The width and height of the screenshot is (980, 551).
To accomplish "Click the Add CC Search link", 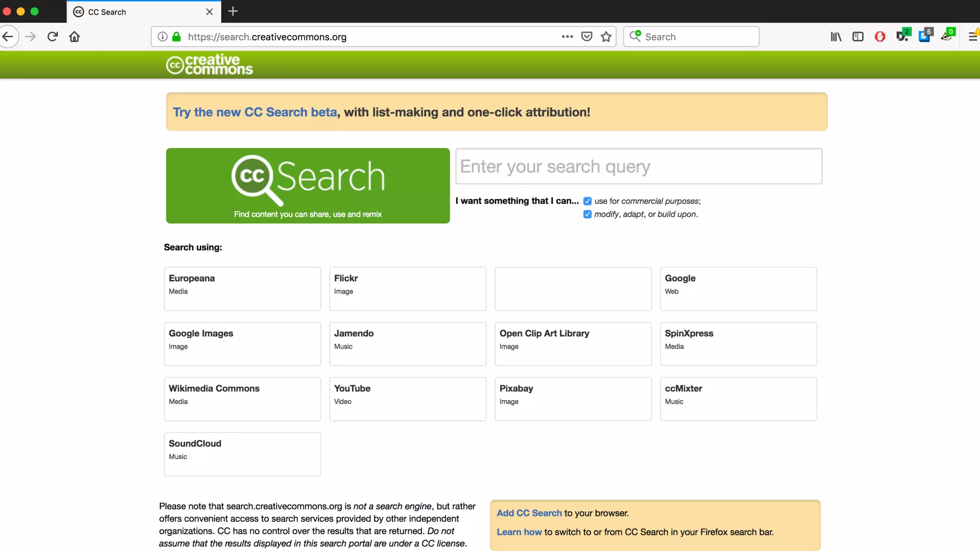I will (x=529, y=513).
